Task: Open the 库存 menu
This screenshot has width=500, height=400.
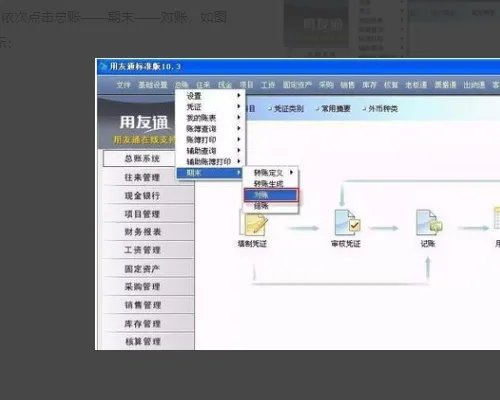Action: 369,85
